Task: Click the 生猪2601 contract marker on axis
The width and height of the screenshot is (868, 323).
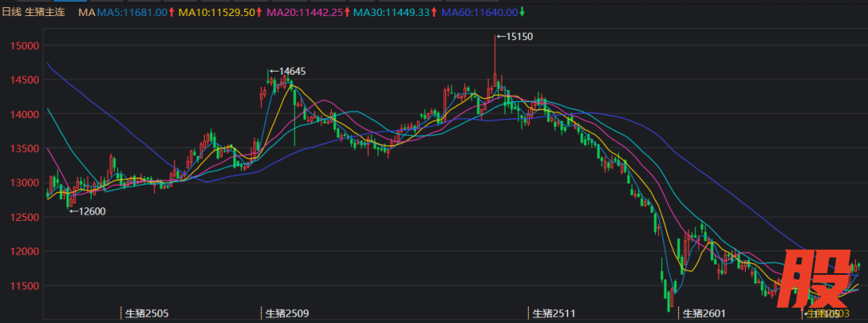Action: click(x=704, y=313)
